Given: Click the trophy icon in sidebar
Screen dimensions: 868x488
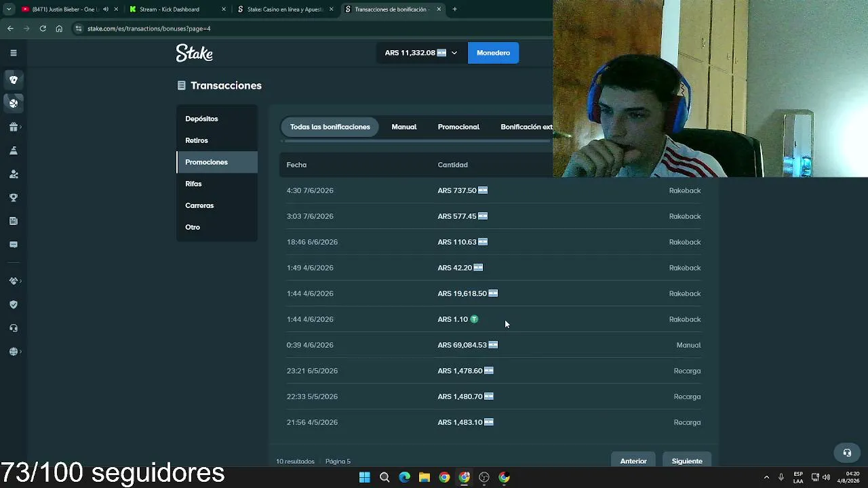Looking at the screenshot, I should [14, 197].
